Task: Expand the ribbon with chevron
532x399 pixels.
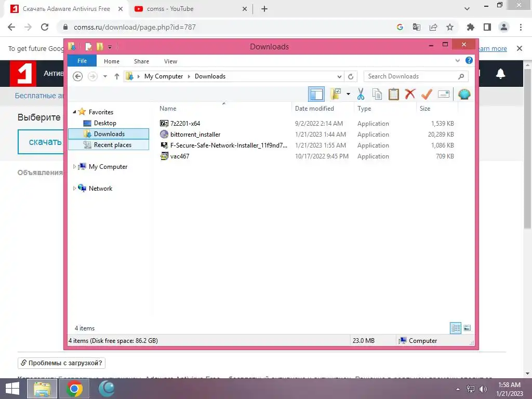Action: click(x=457, y=61)
